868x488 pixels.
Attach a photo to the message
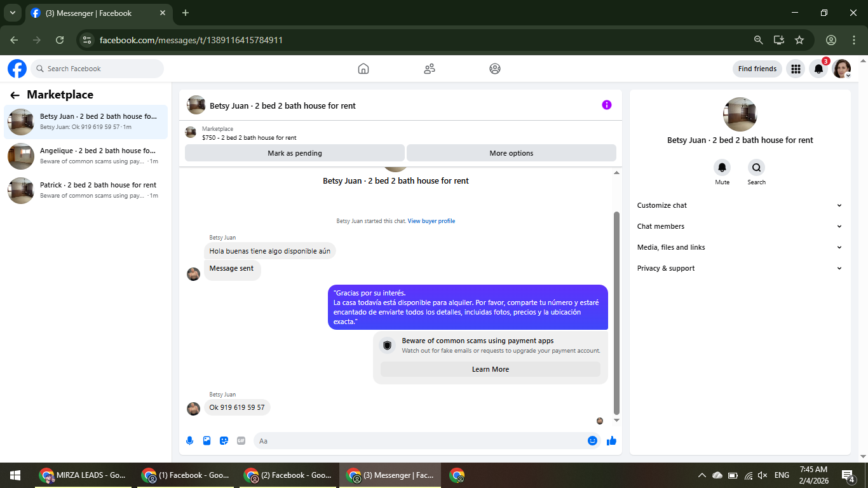tap(207, 440)
